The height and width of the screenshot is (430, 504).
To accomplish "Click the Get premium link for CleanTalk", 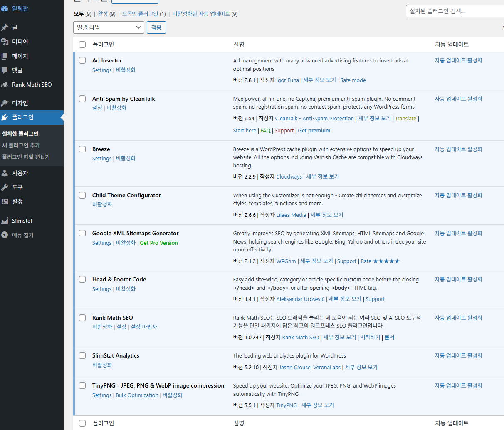I will 314,131.
